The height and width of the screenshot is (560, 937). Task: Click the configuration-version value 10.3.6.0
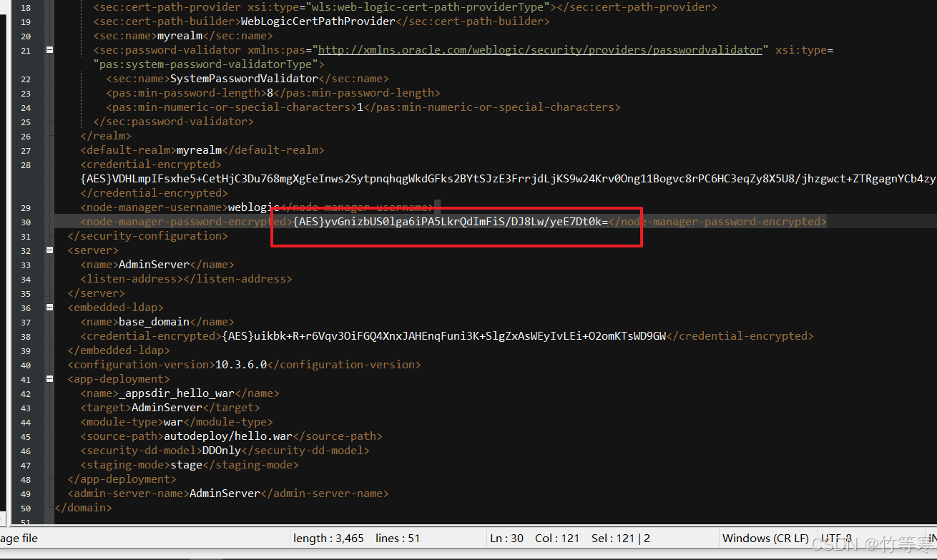(241, 365)
